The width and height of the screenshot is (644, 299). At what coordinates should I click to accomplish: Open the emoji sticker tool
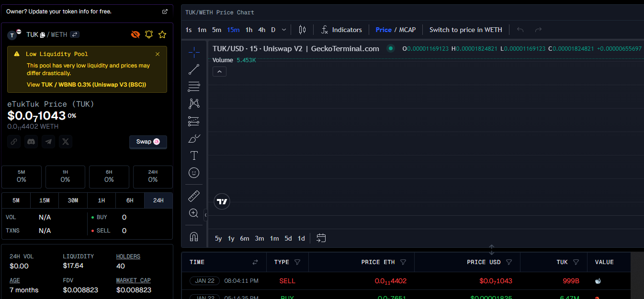point(194,173)
